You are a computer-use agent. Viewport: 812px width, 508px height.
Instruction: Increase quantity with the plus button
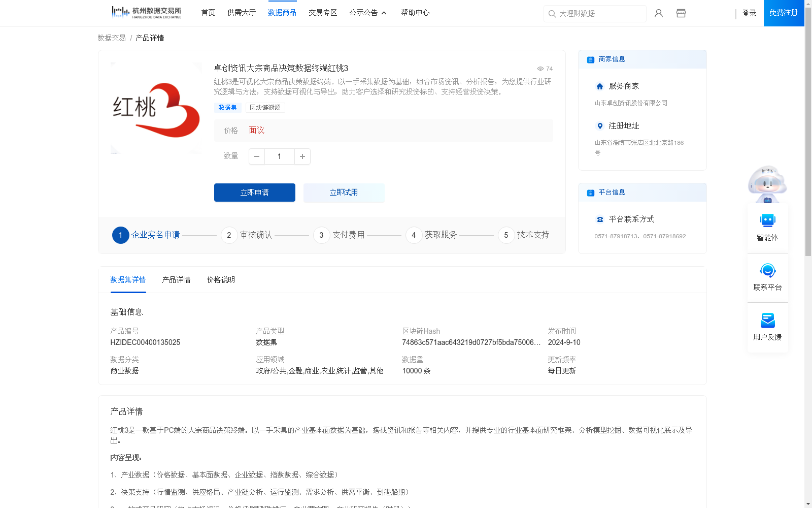pos(302,156)
